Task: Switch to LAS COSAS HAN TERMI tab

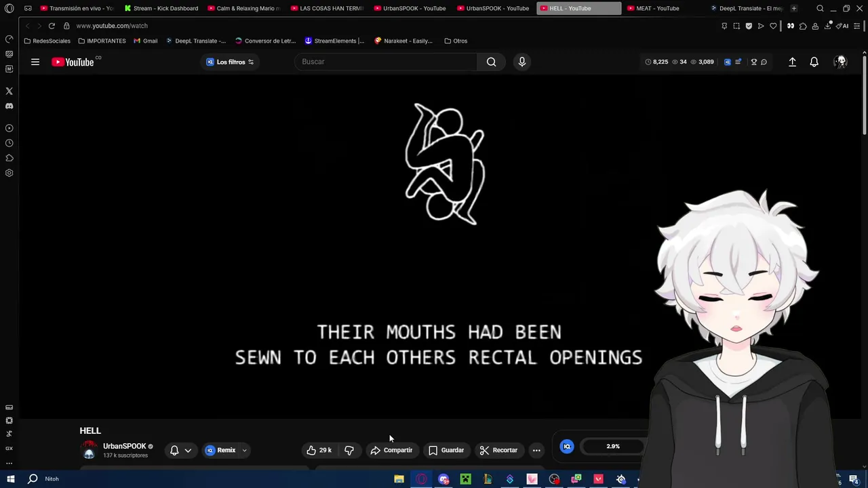Action: click(328, 8)
